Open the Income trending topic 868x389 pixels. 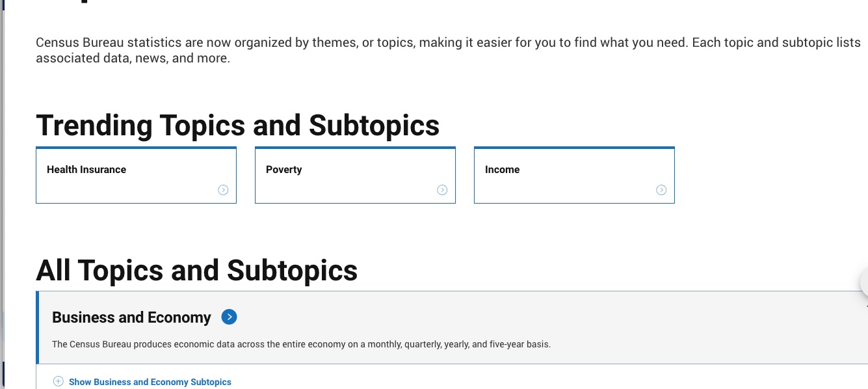[x=502, y=170]
